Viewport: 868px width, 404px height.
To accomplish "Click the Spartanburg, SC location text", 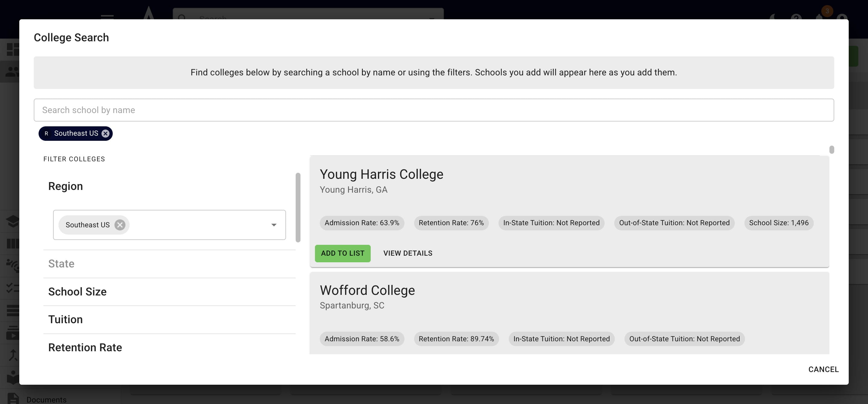I will click(352, 305).
